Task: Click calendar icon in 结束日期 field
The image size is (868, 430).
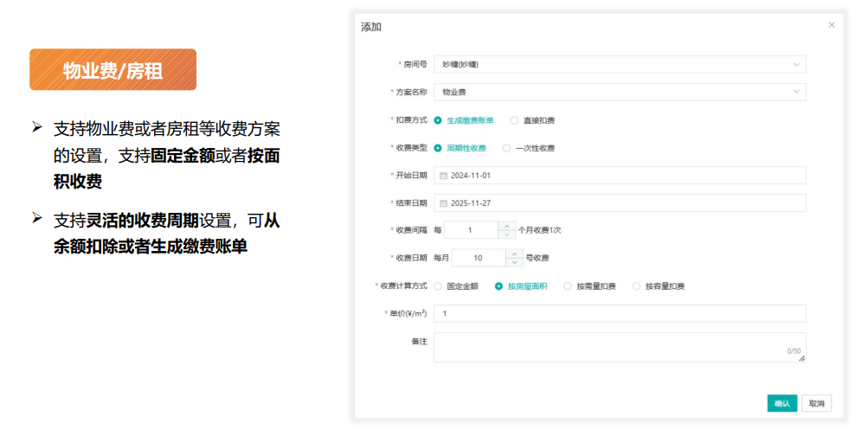Action: tap(443, 203)
